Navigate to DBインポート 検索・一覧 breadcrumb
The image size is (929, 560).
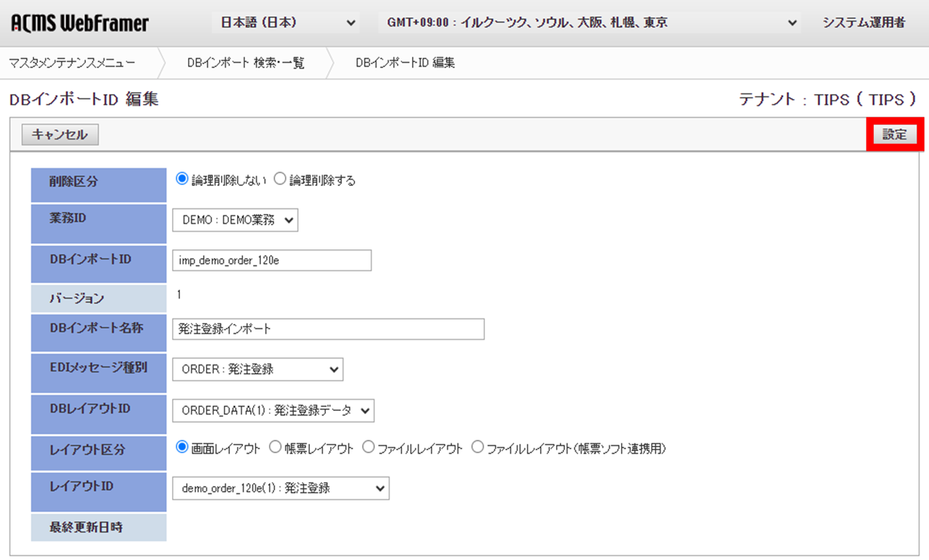click(246, 62)
